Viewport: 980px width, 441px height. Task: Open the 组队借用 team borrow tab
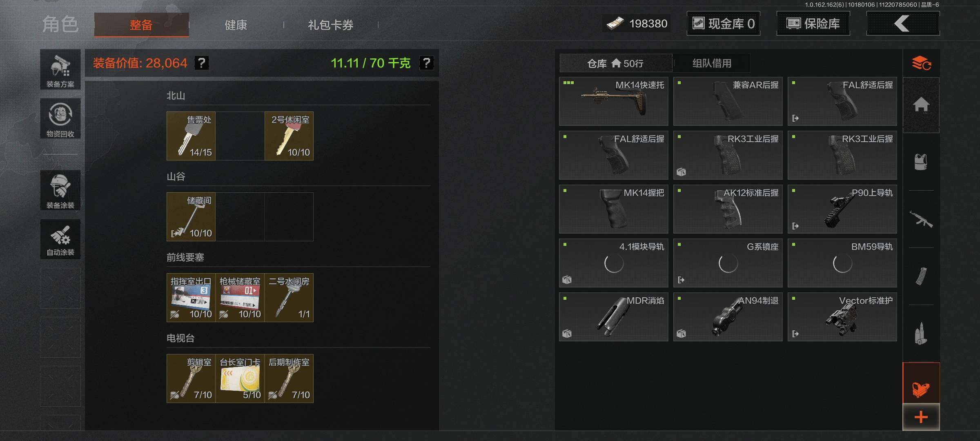click(x=712, y=63)
